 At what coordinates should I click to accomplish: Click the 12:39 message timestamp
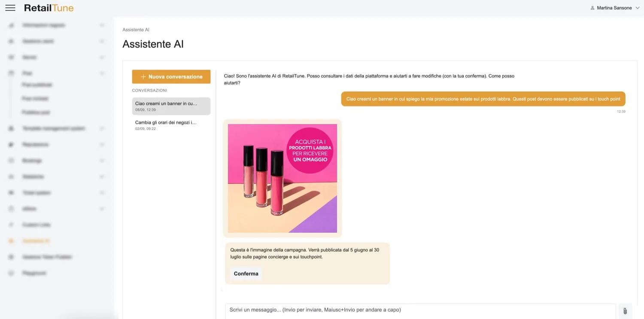(621, 111)
